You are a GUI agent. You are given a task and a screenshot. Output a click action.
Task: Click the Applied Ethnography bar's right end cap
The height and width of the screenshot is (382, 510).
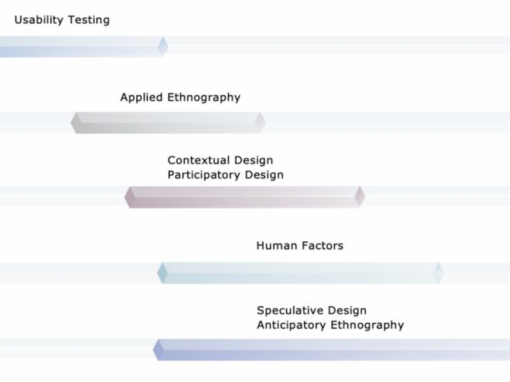coord(260,123)
